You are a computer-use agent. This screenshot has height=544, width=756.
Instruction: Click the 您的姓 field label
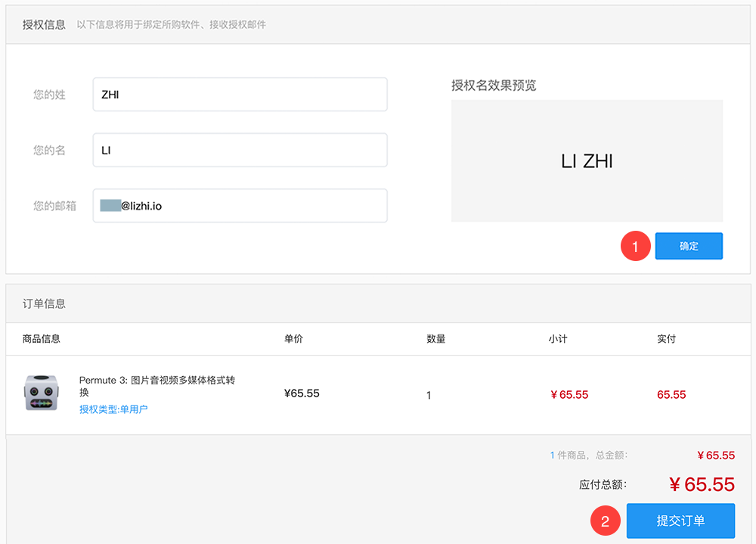(x=49, y=95)
